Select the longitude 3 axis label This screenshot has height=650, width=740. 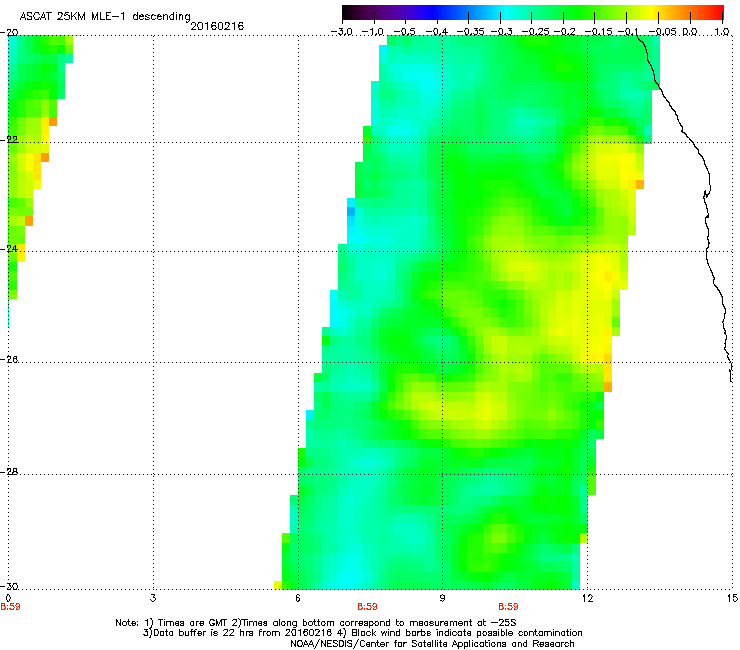tap(153, 599)
